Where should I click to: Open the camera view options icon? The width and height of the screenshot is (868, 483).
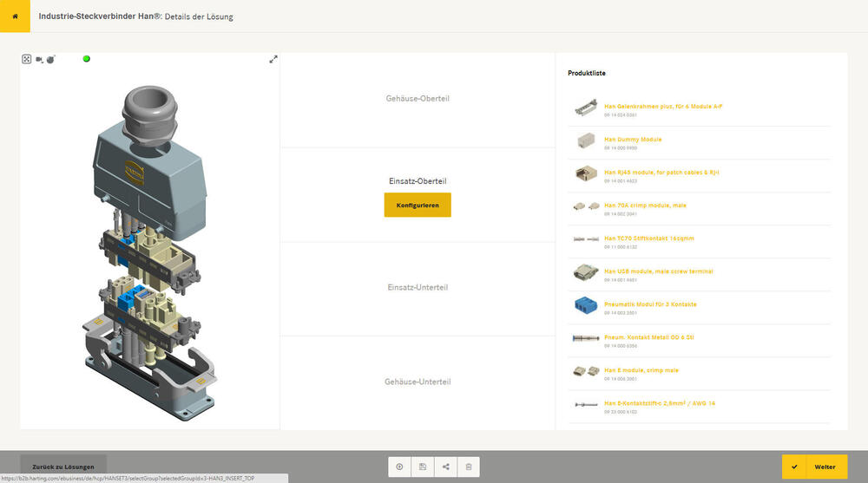39,59
